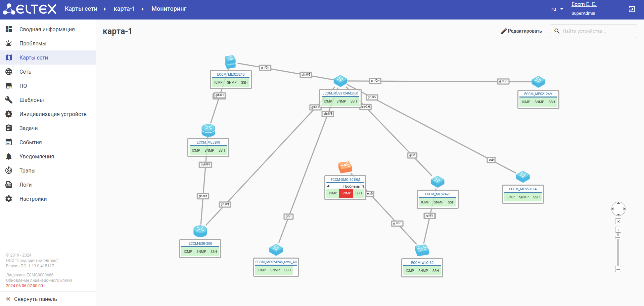
Task: Open the ECCM_MES2324B device name link
Action: 231,74
